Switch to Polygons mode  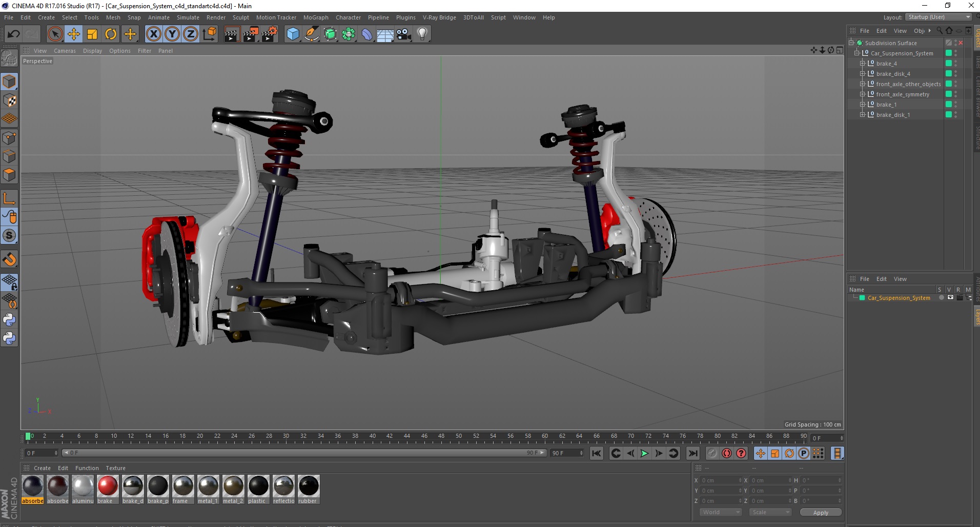(9, 175)
